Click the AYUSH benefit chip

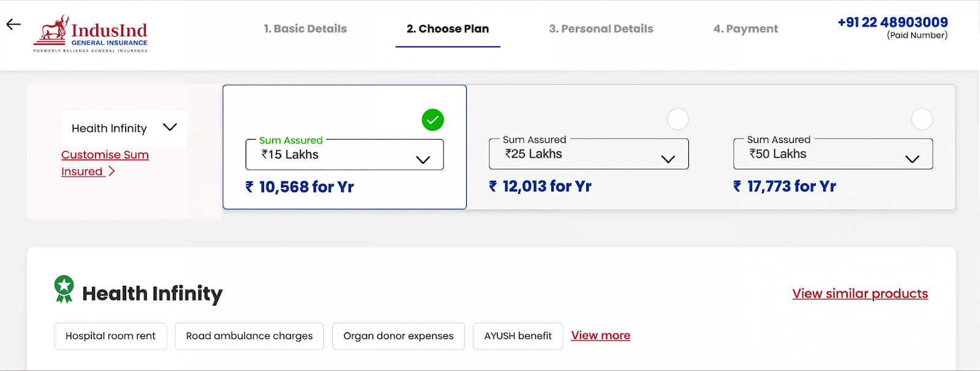(517, 335)
